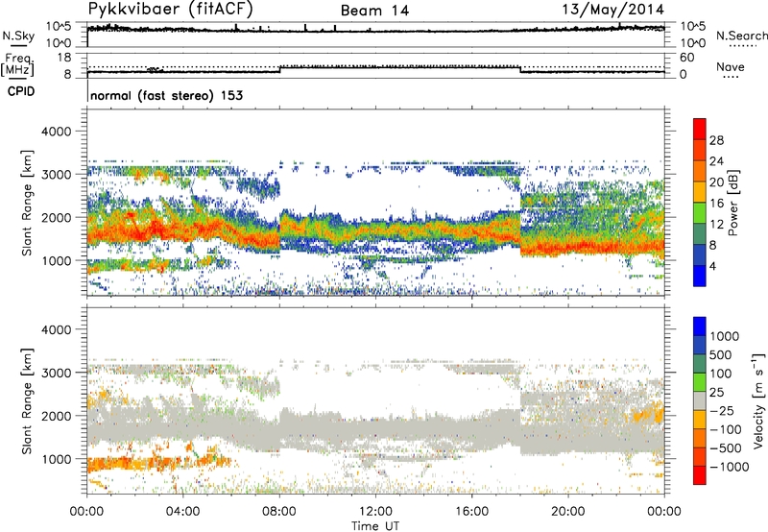Image resolution: width=768 pixels, height=532 pixels.
Task: Click the Pykkvibaer (fitACF) plot title
Action: point(170,9)
